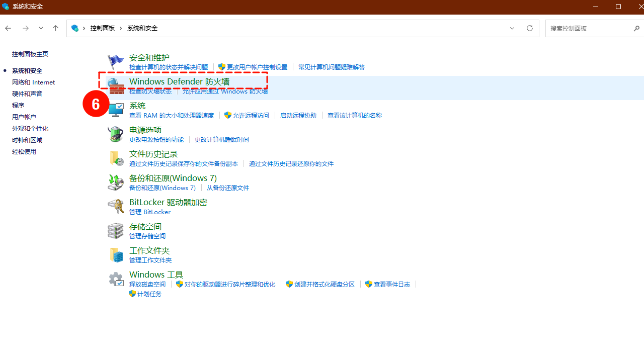Click the Power Options battery icon
This screenshot has width=644, height=362.
coord(116,134)
